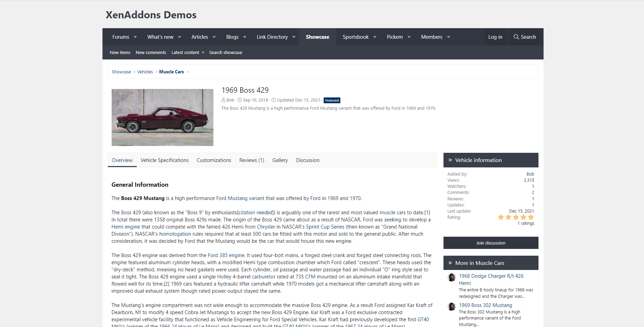Image resolution: width=644 pixels, height=327 pixels.
Task: Click the Search magnifier icon
Action: tap(516, 37)
